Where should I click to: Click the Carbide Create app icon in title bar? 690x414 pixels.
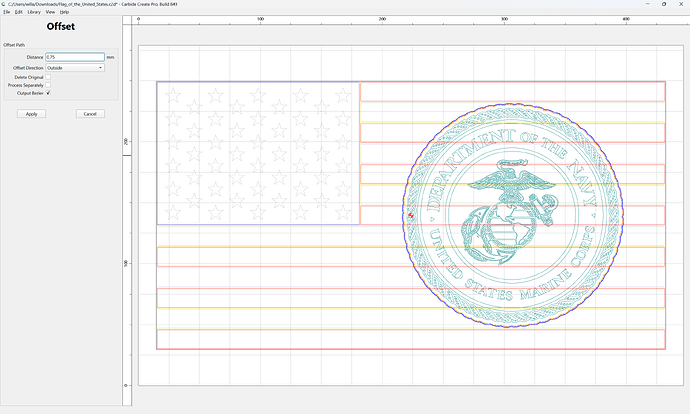[4, 4]
